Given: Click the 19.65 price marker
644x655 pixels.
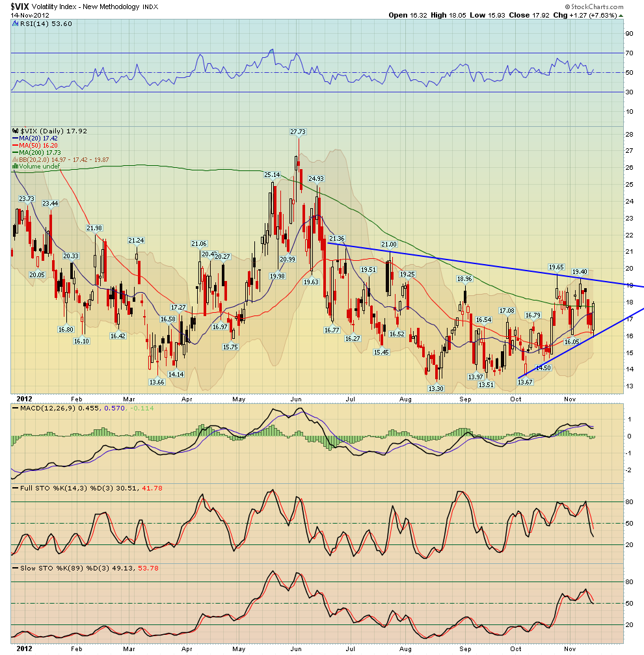Looking at the screenshot, I should click(x=556, y=267).
